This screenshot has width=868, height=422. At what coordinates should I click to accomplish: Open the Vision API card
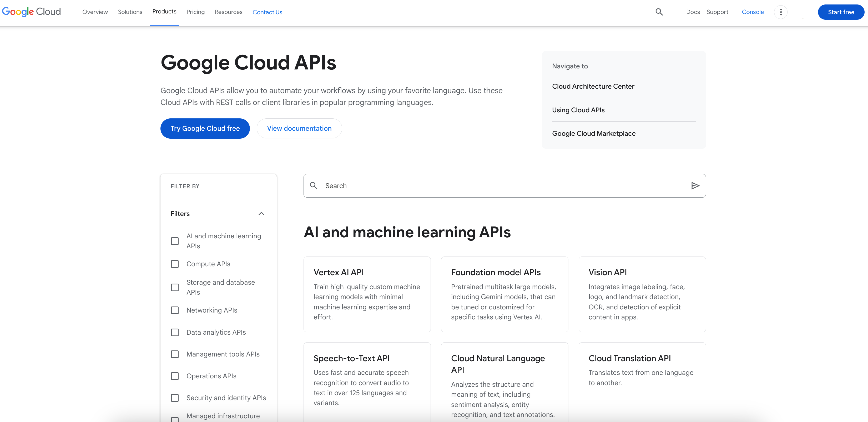[x=642, y=294]
